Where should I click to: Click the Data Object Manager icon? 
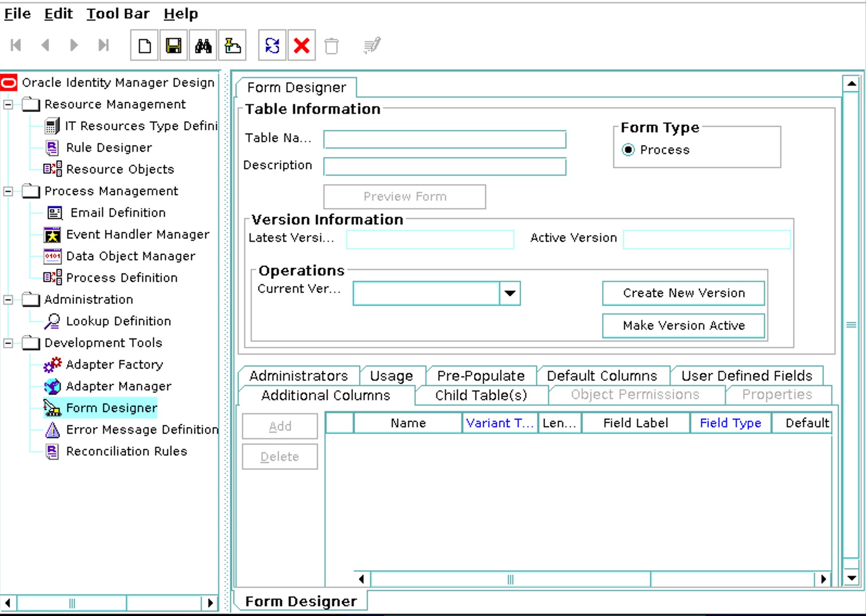click(x=53, y=256)
